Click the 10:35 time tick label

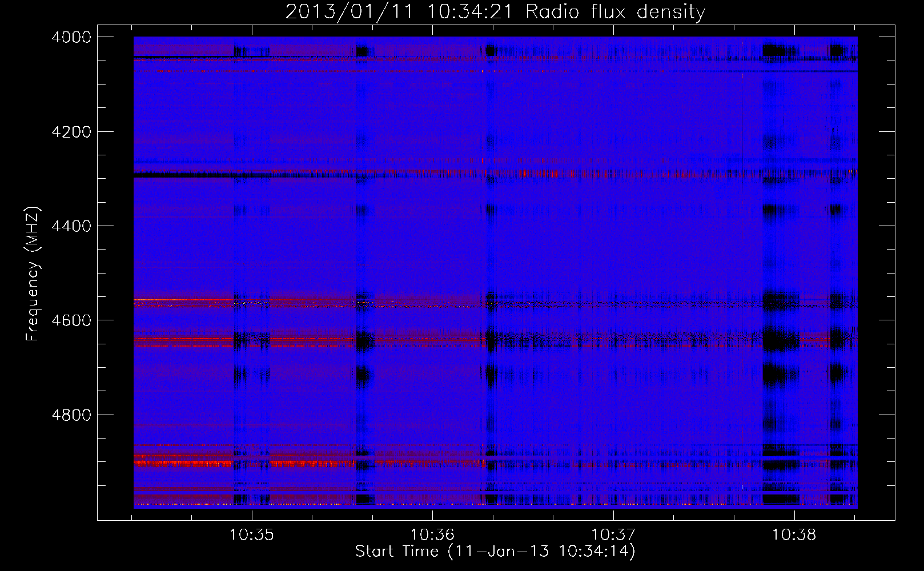point(251,535)
